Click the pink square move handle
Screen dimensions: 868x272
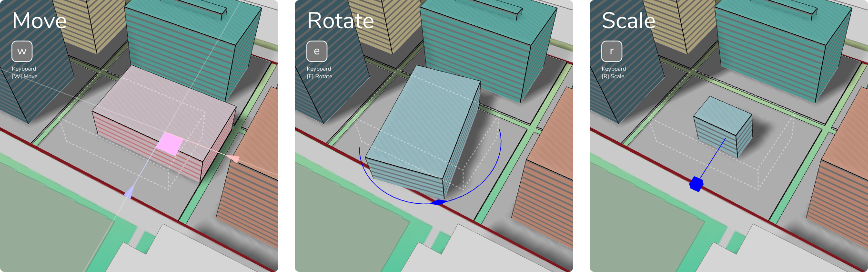click(x=171, y=143)
